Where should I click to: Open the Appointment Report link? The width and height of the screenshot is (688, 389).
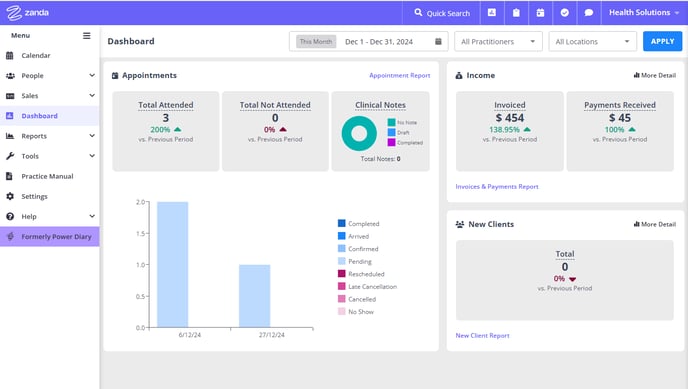pos(400,75)
